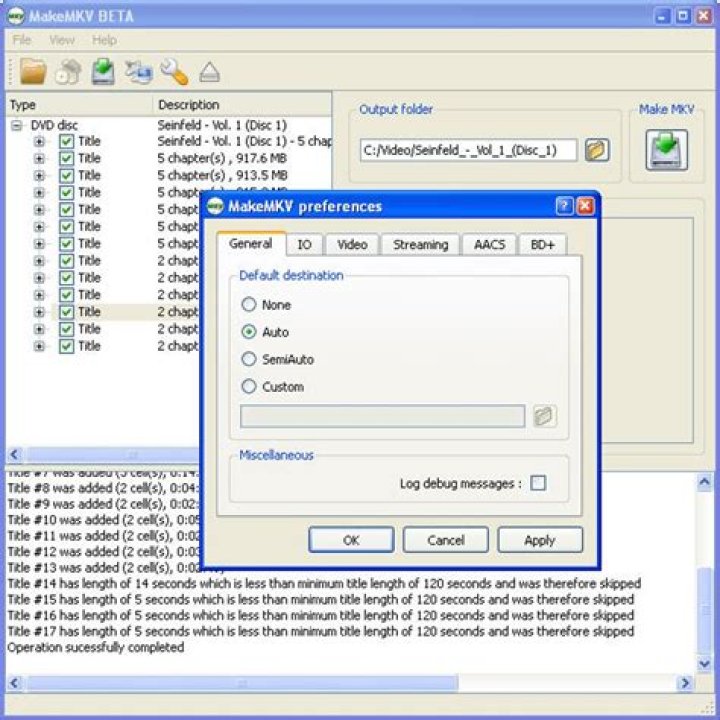Viewport: 720px width, 720px height.
Task: Uncheck the Title with 913.5 MB description
Action: pyautogui.click(x=67, y=175)
